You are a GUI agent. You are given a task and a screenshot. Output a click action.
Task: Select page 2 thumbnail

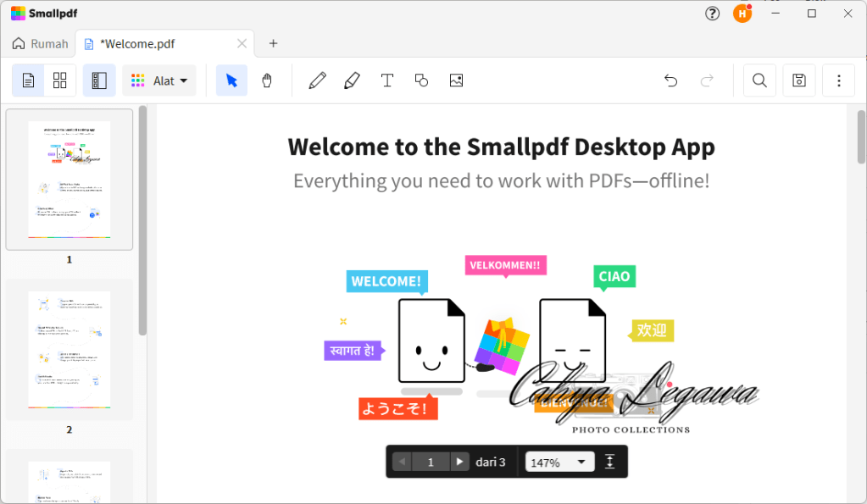coord(69,349)
